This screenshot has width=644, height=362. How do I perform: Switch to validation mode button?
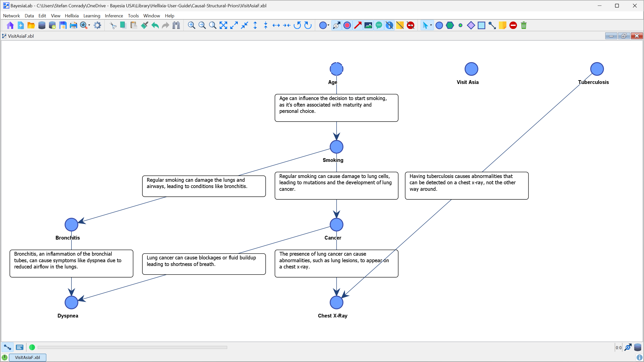coord(19,347)
